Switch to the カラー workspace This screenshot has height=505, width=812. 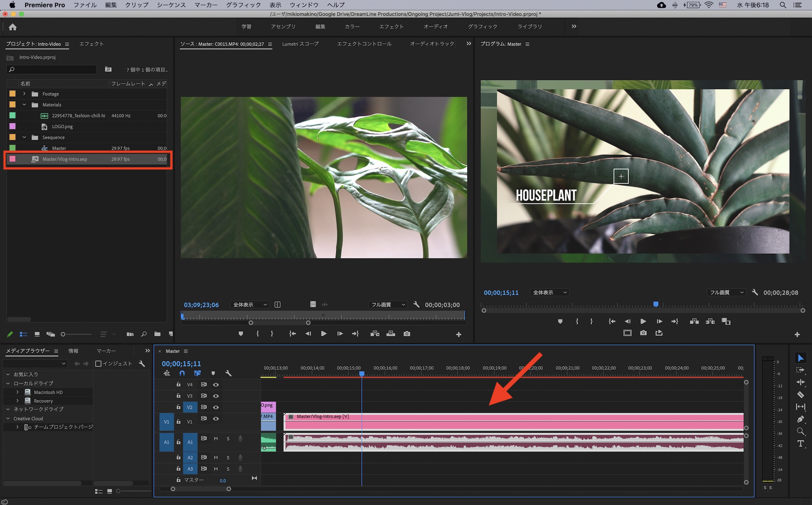(x=352, y=26)
